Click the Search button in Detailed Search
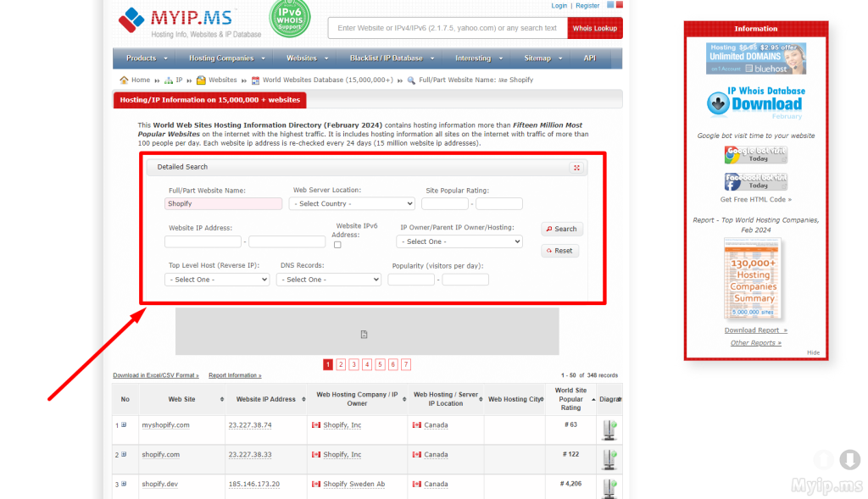Viewport: 868px width, 499px height. pos(561,229)
